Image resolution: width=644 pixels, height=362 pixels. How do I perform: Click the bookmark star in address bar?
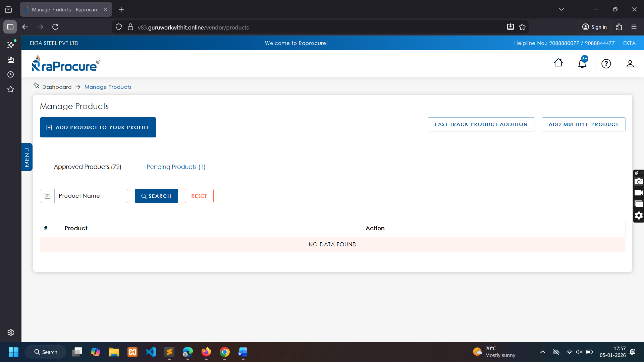(522, 27)
